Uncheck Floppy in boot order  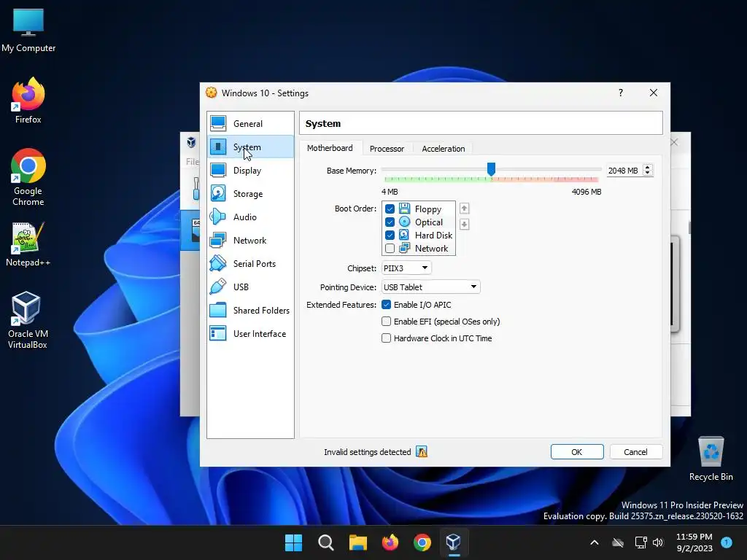click(390, 209)
